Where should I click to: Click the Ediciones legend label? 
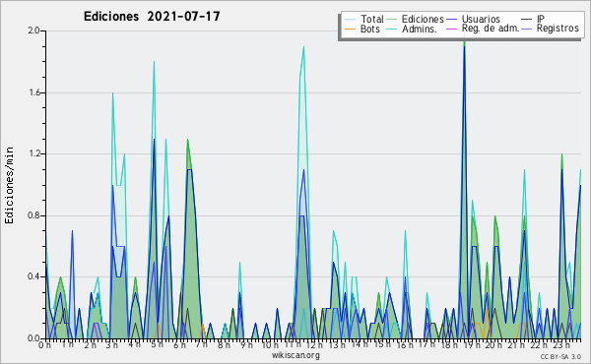click(423, 19)
